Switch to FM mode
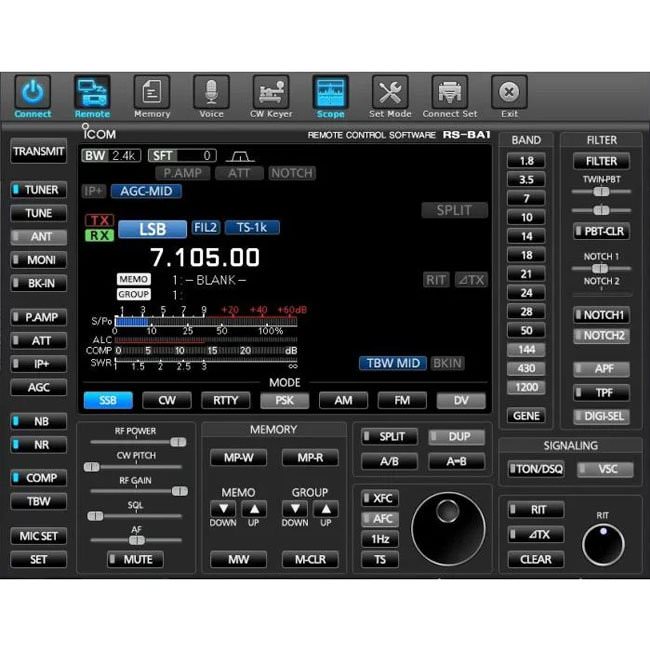 [402, 400]
